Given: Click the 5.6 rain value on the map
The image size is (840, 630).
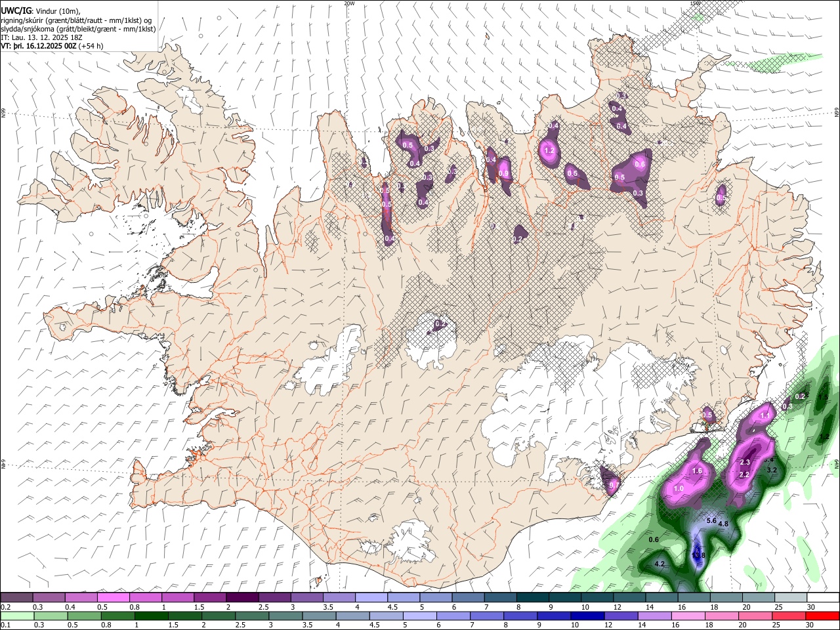Looking at the screenshot, I should click(x=711, y=520).
